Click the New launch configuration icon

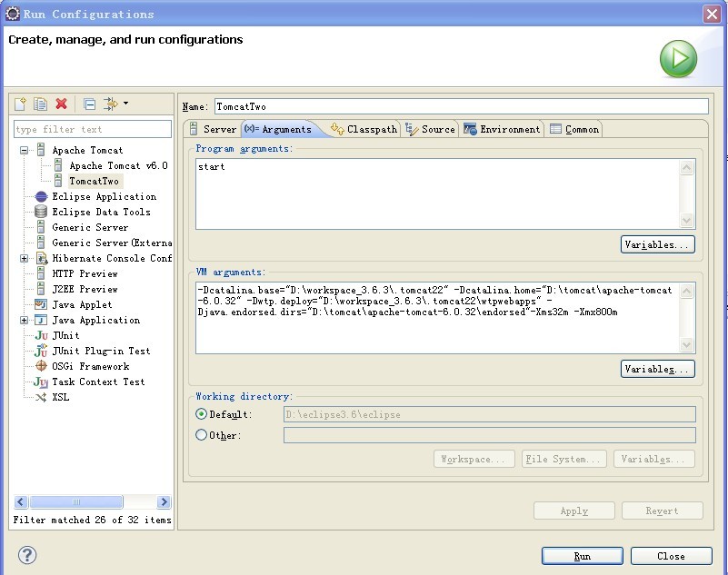click(x=20, y=104)
